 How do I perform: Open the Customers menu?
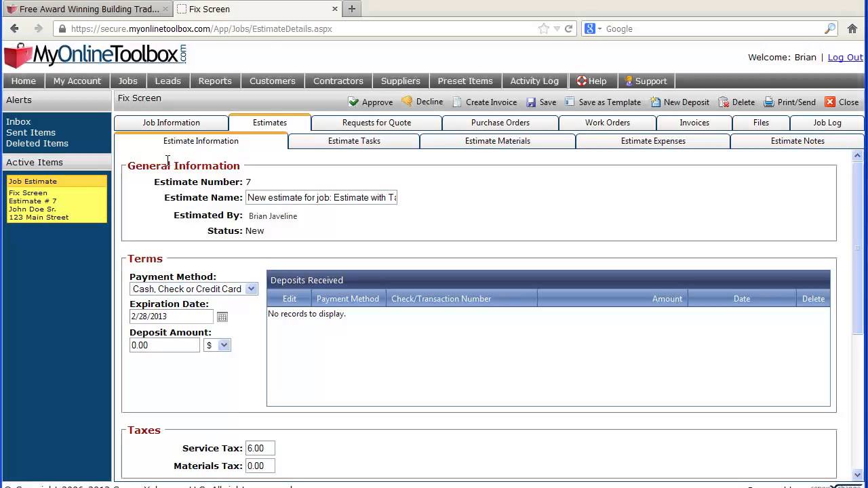pos(273,81)
